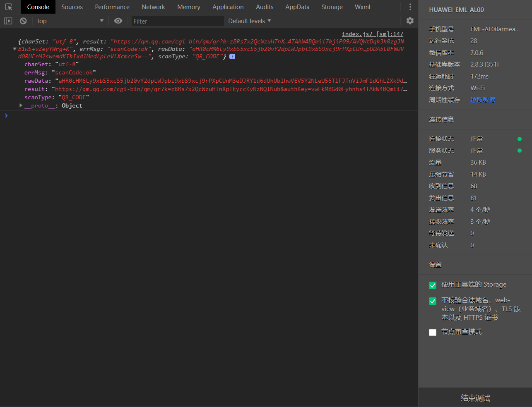The height and width of the screenshot is (407, 532).
Task: Switch to the Sources tab
Action: point(72,7)
